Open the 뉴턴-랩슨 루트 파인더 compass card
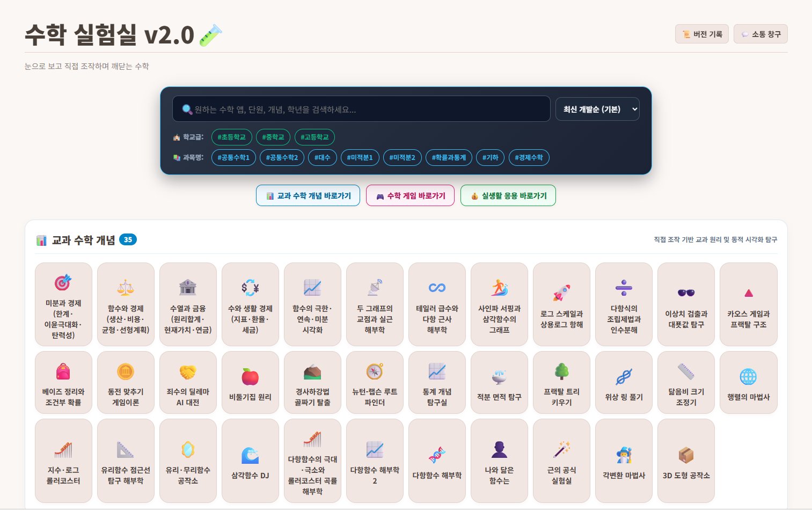 click(x=375, y=383)
